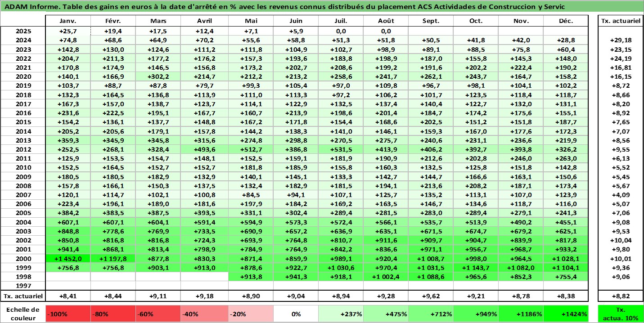
Task: Select the cell value +1 088,6
Action: [431, 277]
